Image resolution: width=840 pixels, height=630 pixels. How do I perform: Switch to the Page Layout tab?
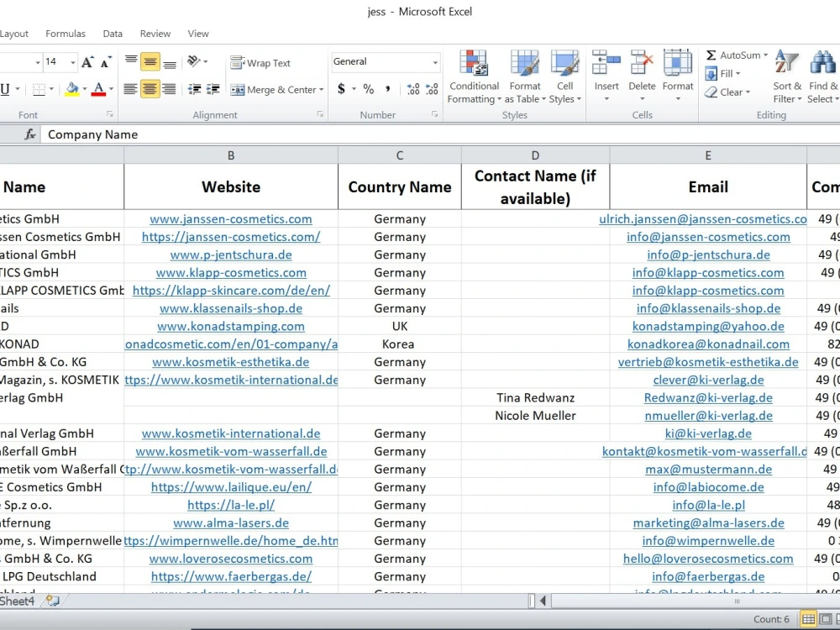[x=14, y=34]
